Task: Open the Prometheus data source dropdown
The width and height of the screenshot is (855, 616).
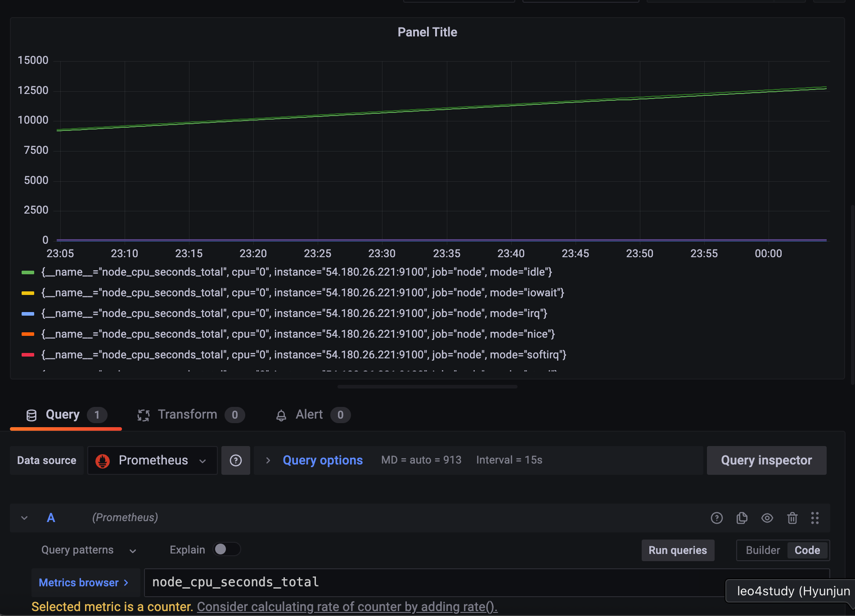Action: [152, 460]
